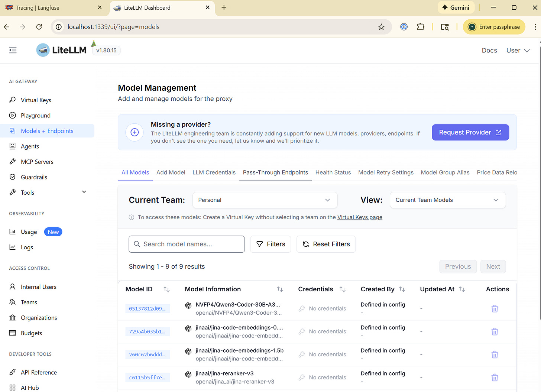Follow the Virtual Keys page link
The height and width of the screenshot is (392, 541).
tap(360, 217)
